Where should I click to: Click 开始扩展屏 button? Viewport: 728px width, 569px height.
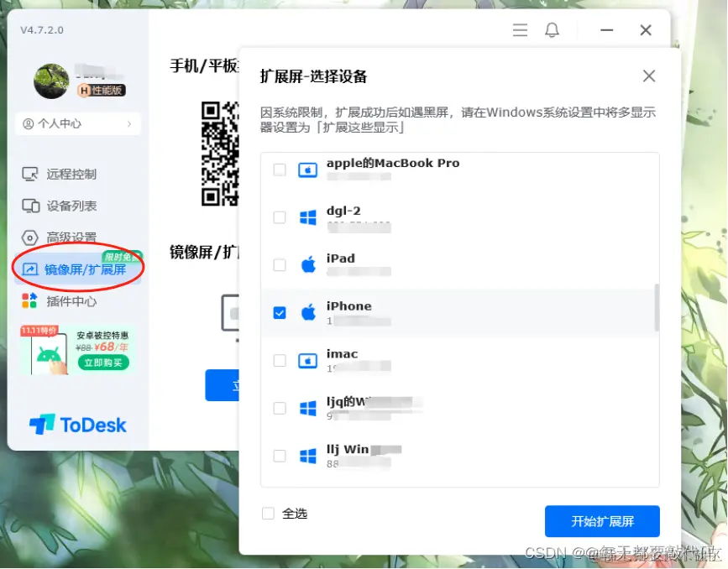tap(602, 521)
